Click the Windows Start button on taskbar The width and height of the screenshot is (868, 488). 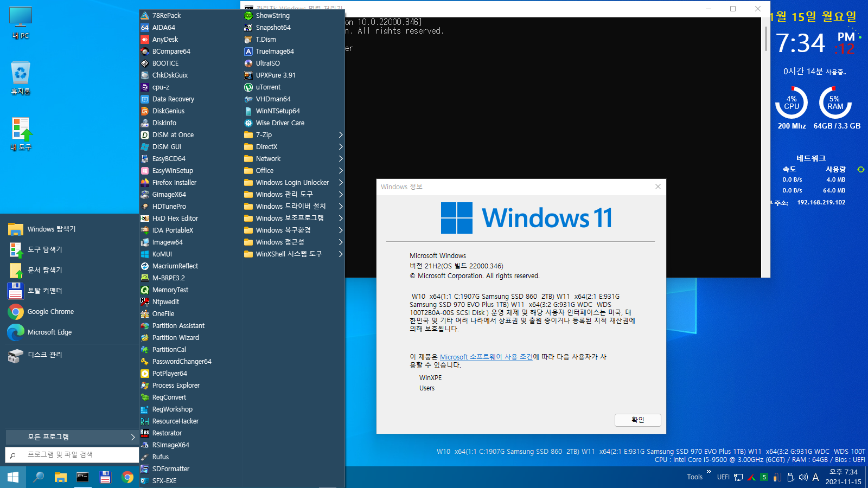point(13,477)
